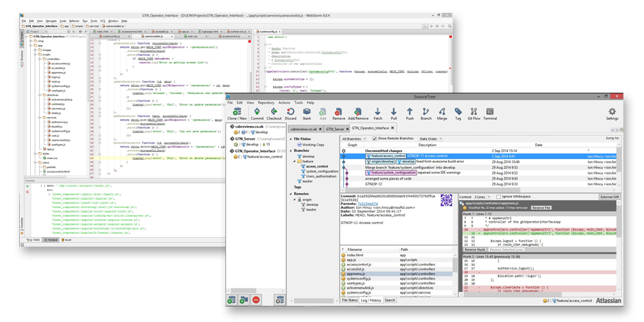Click the red remove bookmark icon at bottom left
This screenshot has width=644, height=322.
pos(256,300)
